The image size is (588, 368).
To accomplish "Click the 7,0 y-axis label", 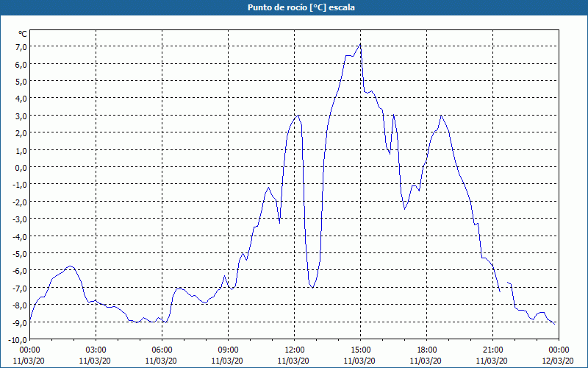I will [x=21, y=47].
